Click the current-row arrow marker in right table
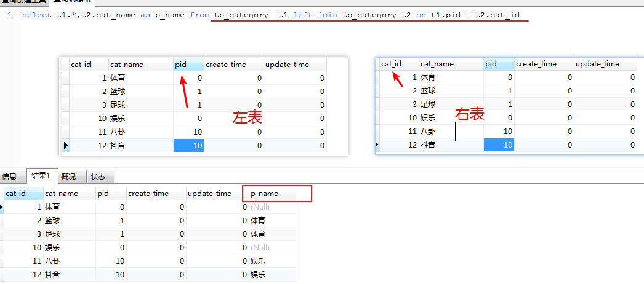Image resolution: width=644 pixels, height=284 pixels. (376, 146)
